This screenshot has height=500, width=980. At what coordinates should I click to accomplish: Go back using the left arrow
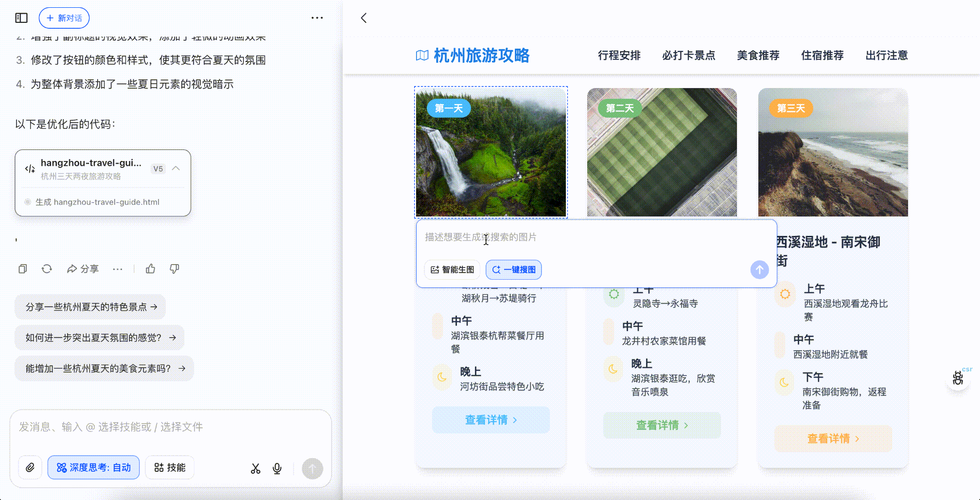(x=364, y=18)
